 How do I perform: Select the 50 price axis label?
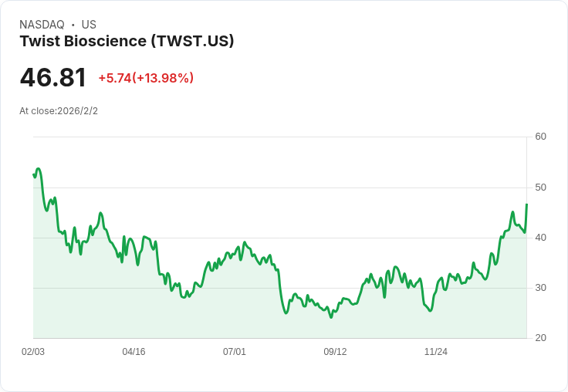540,188
